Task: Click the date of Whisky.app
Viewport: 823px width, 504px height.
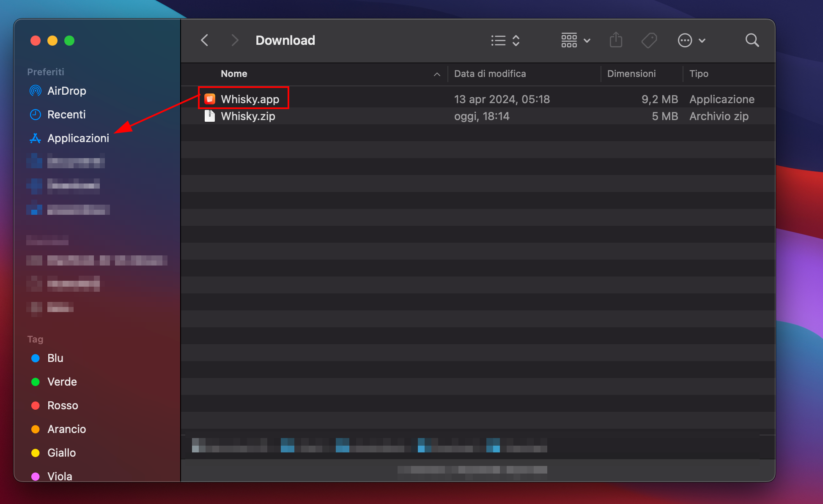Action: click(502, 99)
